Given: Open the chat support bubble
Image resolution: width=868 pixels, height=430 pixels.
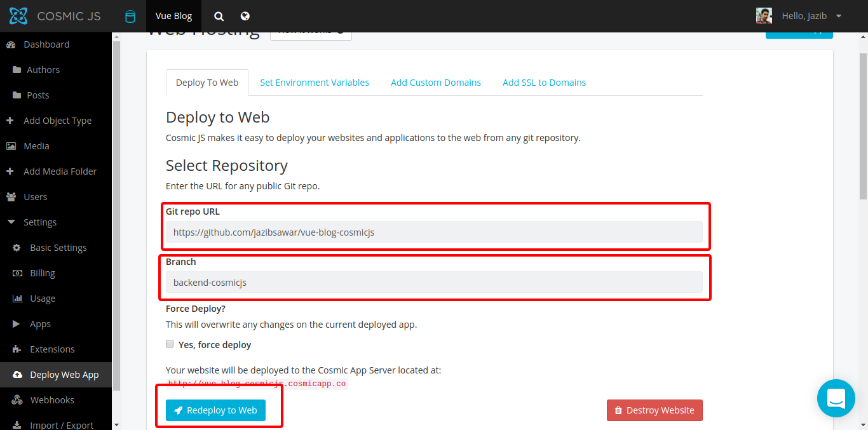Looking at the screenshot, I should pyautogui.click(x=836, y=398).
